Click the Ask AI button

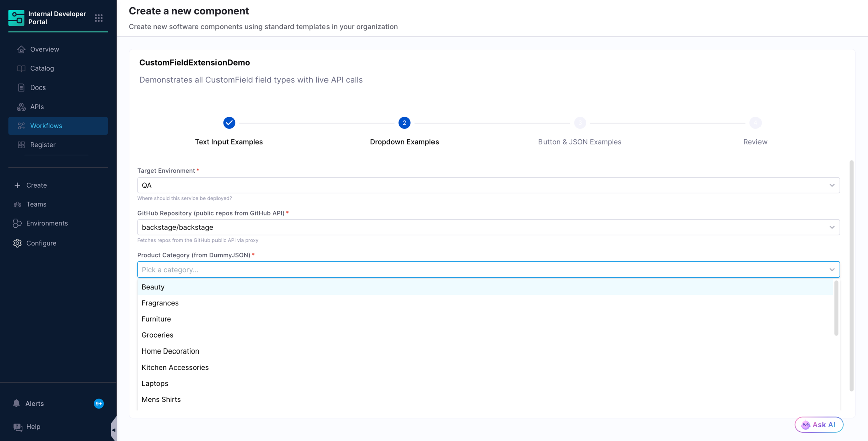(819, 425)
